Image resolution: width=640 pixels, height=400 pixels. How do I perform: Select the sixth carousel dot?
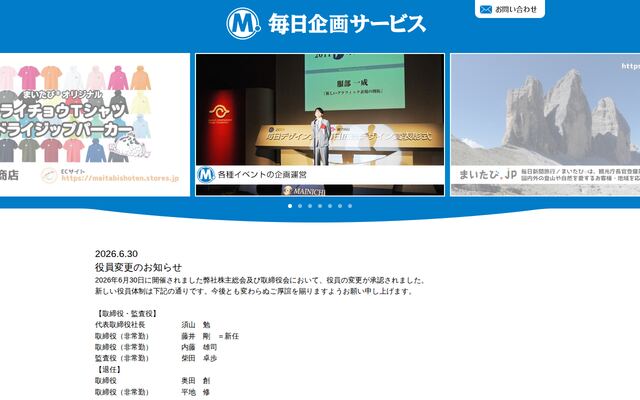pyautogui.click(x=340, y=206)
